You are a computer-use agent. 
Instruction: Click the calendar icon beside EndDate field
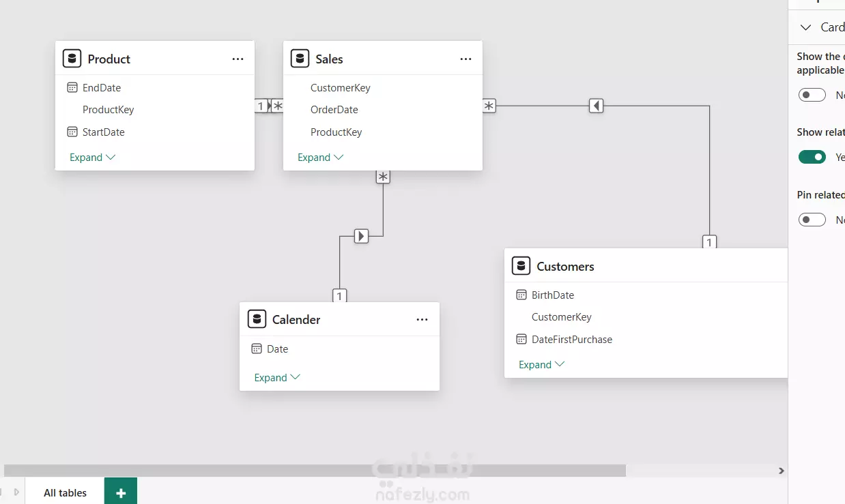tap(72, 88)
